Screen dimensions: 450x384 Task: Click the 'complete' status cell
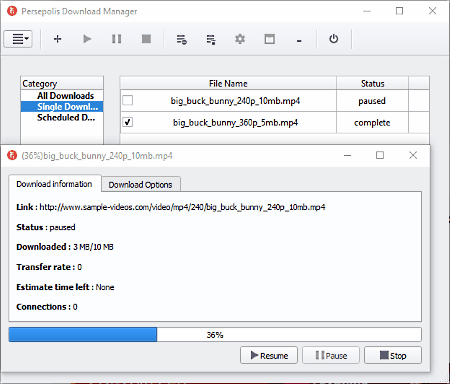coord(372,123)
